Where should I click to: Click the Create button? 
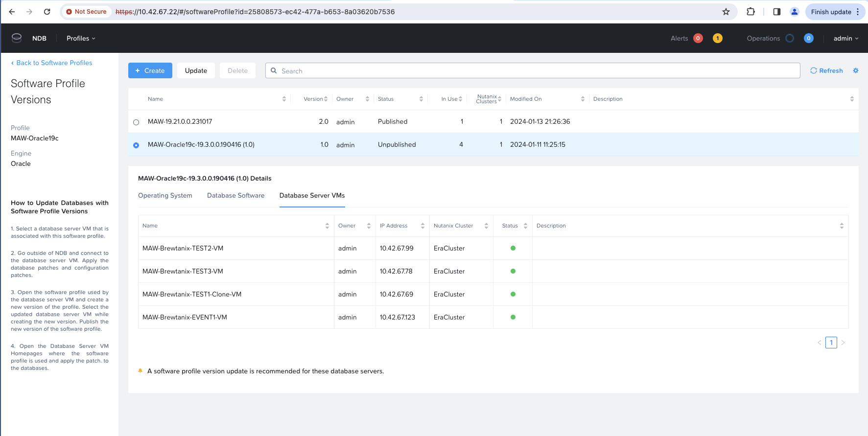(150, 70)
